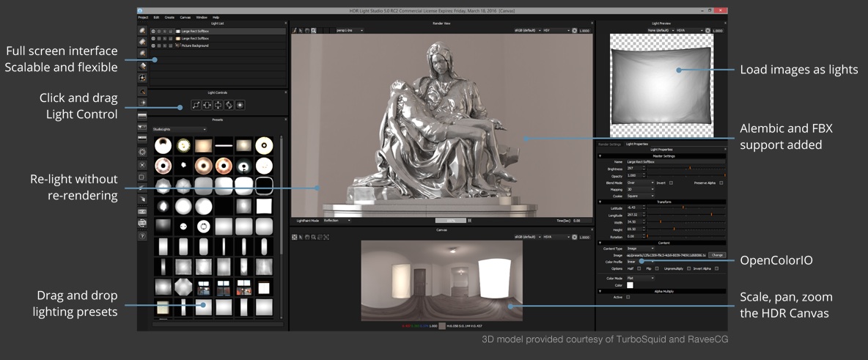Select the sun-shaped brightness tool in Light Controls
This screenshot has width=868, height=360.
click(x=240, y=105)
